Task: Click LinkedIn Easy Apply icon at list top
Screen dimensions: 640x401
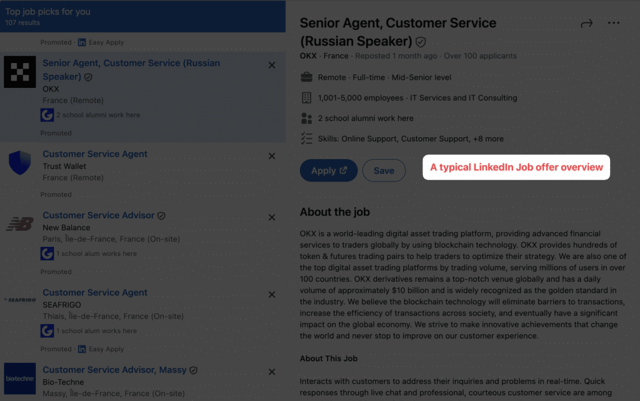Action: [82, 42]
